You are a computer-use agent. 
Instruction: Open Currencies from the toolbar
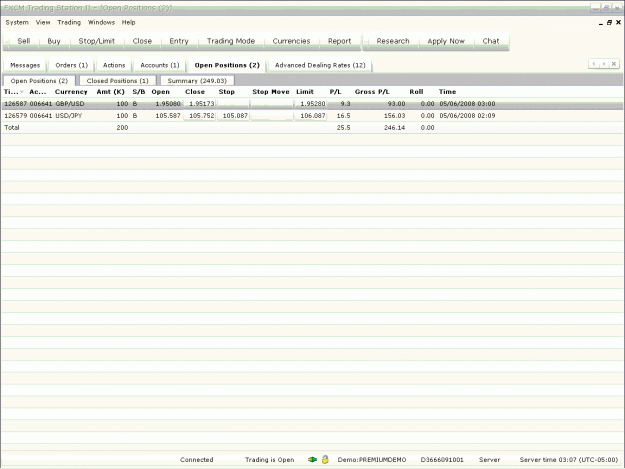click(x=291, y=41)
